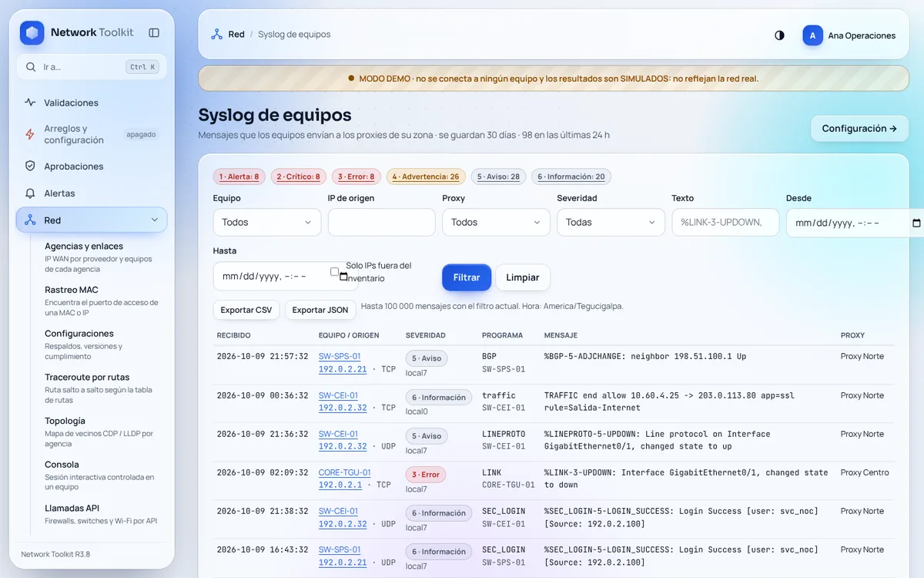The width and height of the screenshot is (924, 578).
Task: Filter by Error: 8 severity chip
Action: [x=357, y=176]
